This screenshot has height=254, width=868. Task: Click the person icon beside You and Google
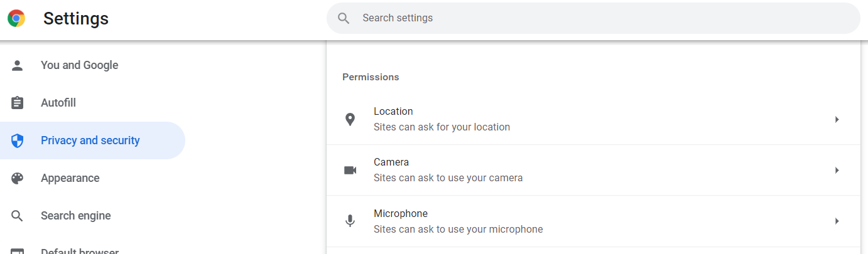tap(18, 65)
